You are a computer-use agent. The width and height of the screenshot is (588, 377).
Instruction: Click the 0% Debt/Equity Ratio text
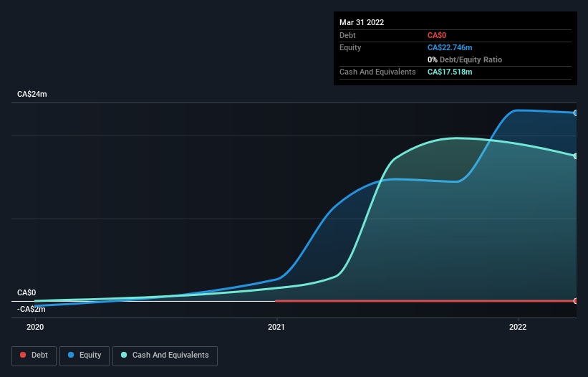(x=465, y=59)
